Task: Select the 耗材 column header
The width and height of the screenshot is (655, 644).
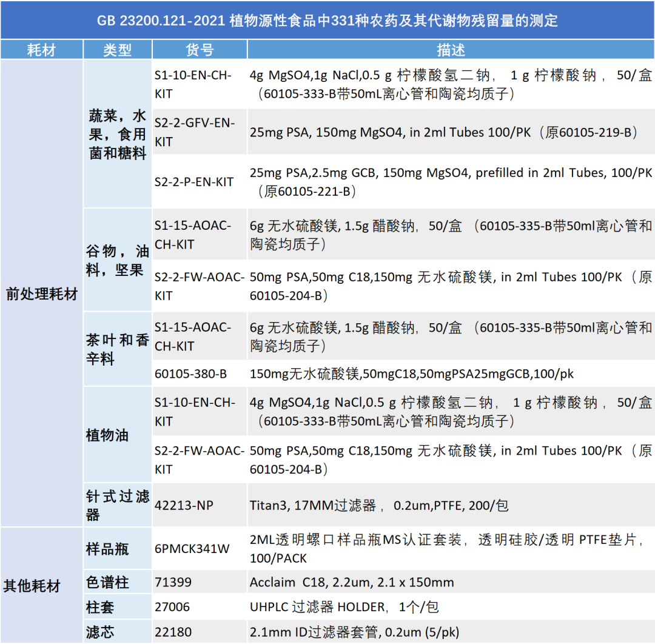Action: click(x=41, y=50)
